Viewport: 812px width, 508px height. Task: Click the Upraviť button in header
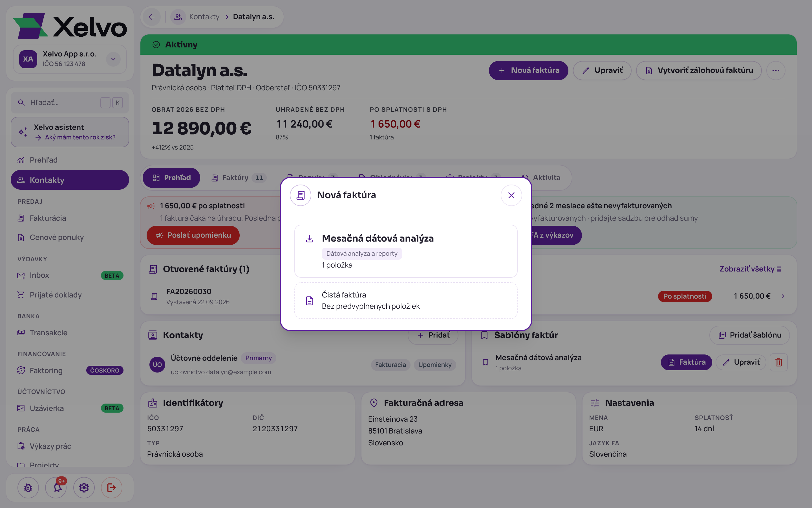[x=602, y=70]
